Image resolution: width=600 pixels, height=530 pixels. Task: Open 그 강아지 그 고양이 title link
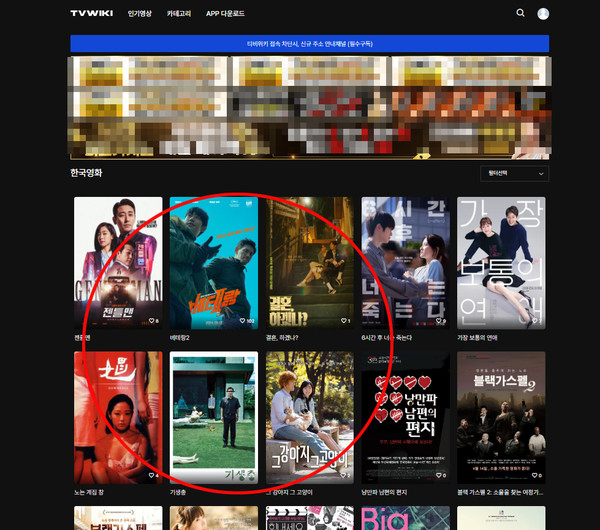click(289, 492)
